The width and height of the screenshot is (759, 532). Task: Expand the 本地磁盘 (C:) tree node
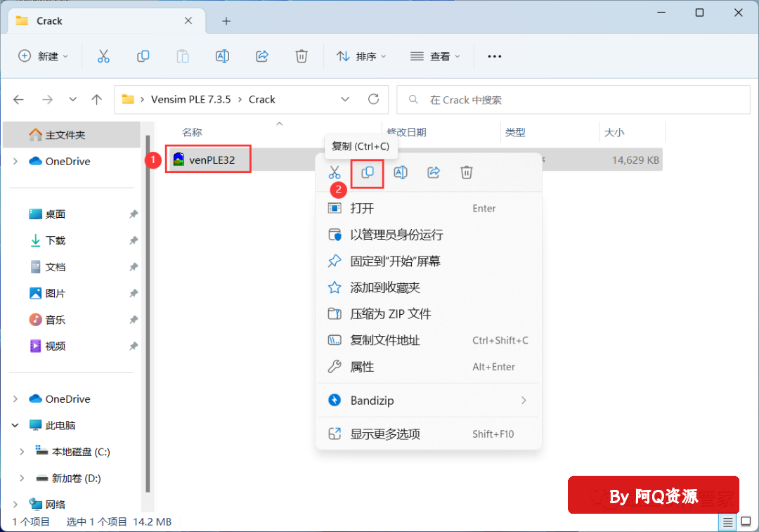[x=22, y=452]
